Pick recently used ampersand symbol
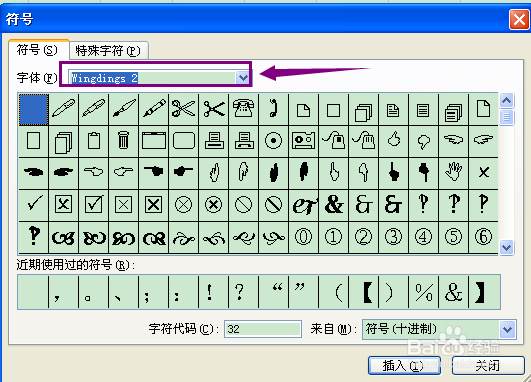The image size is (531, 382). tap(453, 292)
